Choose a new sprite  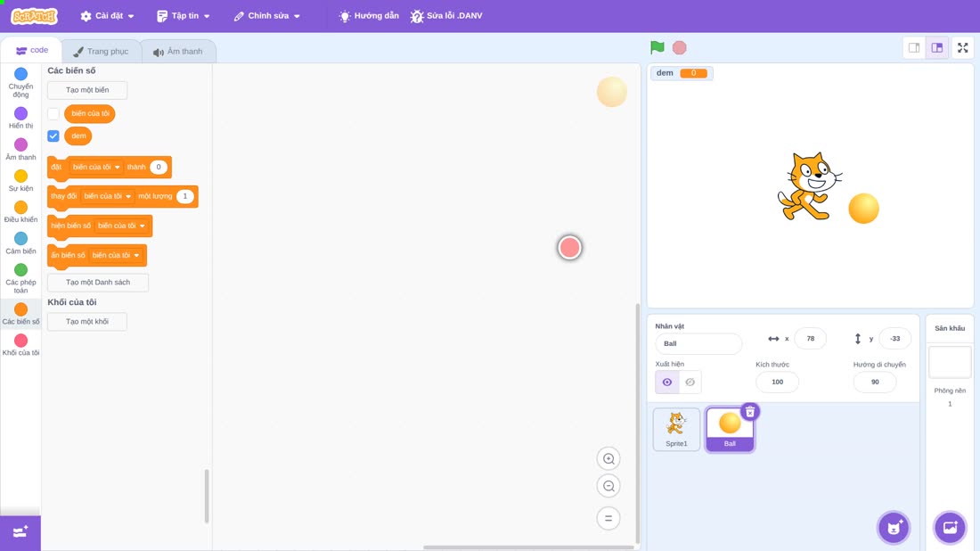[x=894, y=527]
